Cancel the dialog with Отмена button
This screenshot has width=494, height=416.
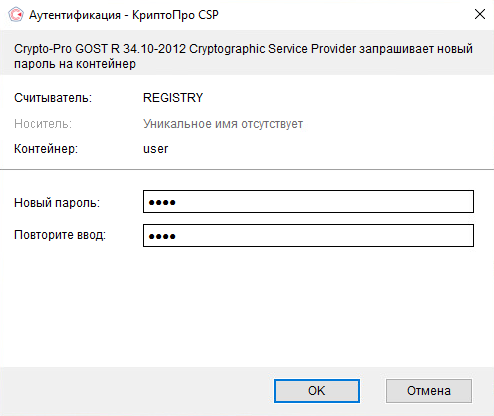point(429,391)
